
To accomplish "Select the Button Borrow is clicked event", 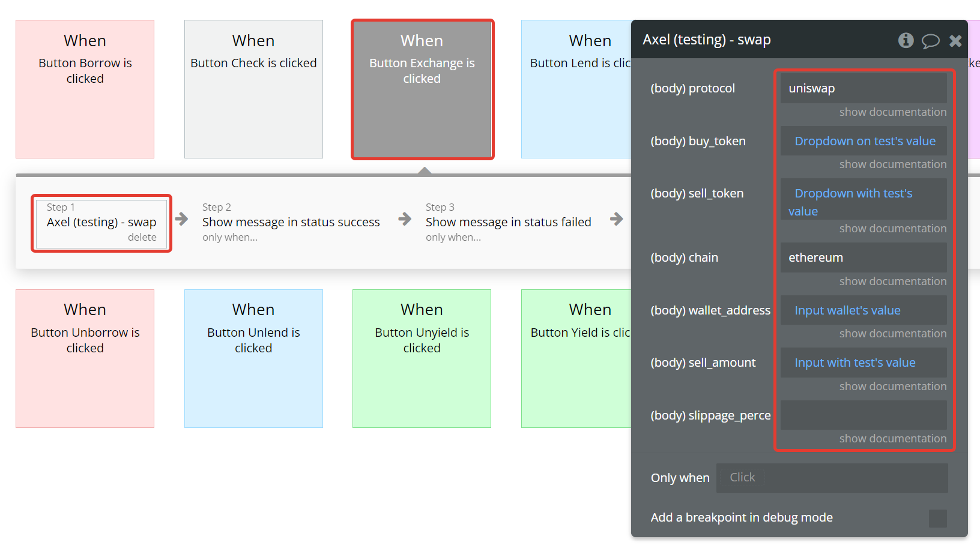I will tap(85, 89).
